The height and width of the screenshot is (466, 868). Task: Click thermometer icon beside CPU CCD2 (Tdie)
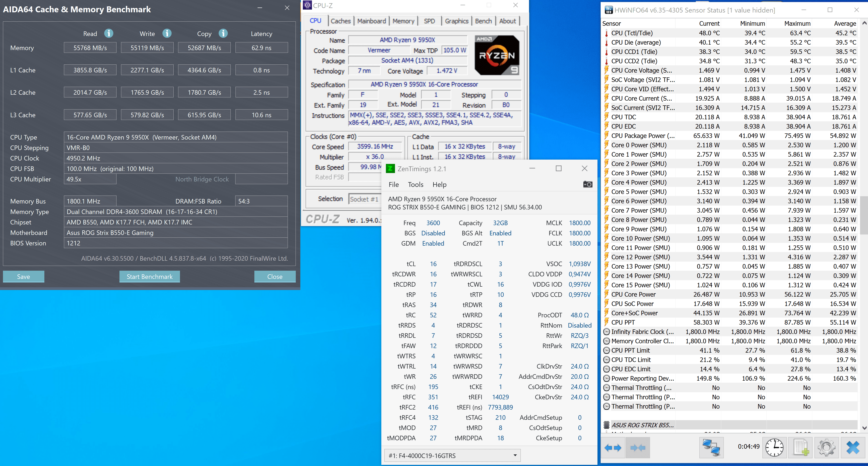point(607,61)
